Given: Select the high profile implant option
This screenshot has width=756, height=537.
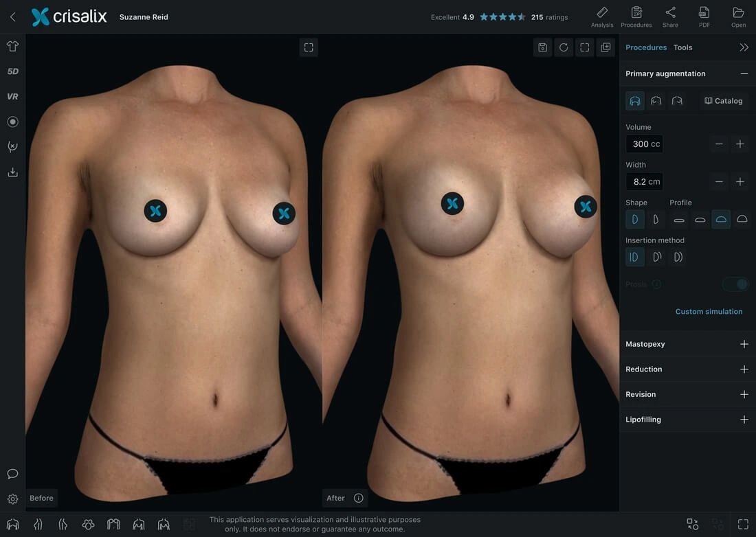Looking at the screenshot, I should [720, 219].
